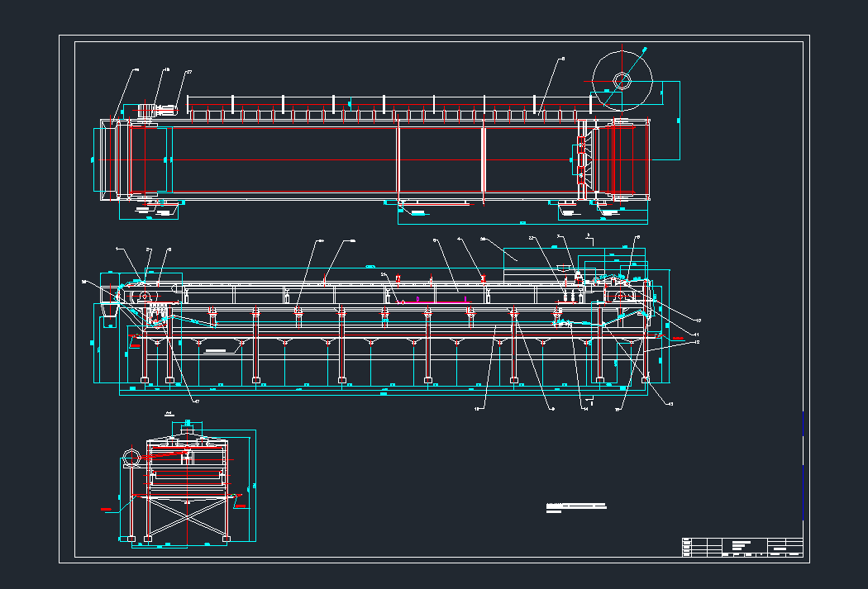The width and height of the screenshot is (868, 589).
Task: Click the hexagonal hub of the circular pulley
Action: [622, 81]
